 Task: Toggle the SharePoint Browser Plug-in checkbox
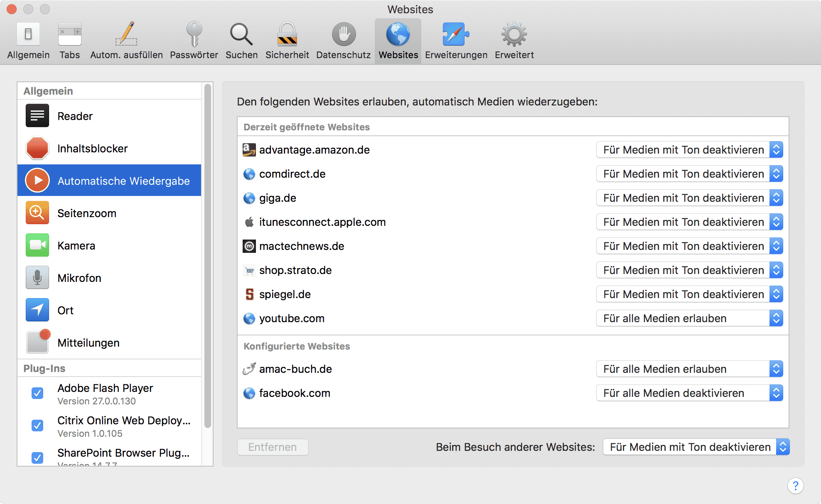(37, 458)
